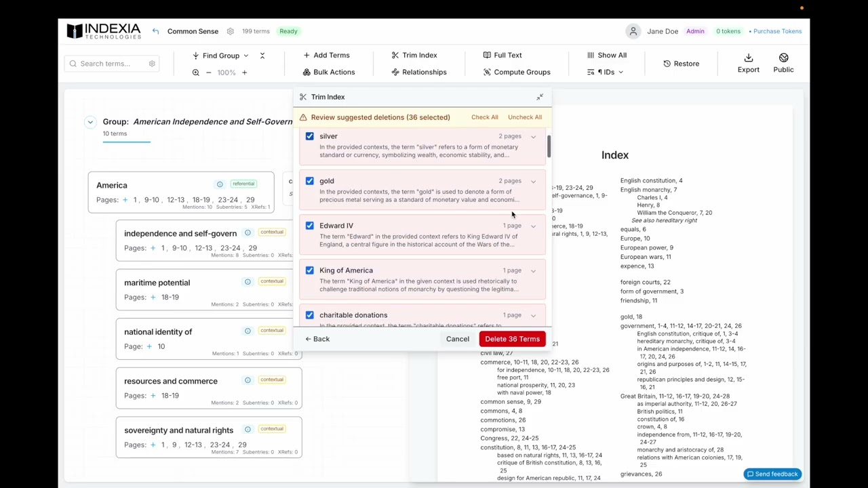Click the 100% zoom level value
The image size is (868, 488).
pyautogui.click(x=226, y=73)
